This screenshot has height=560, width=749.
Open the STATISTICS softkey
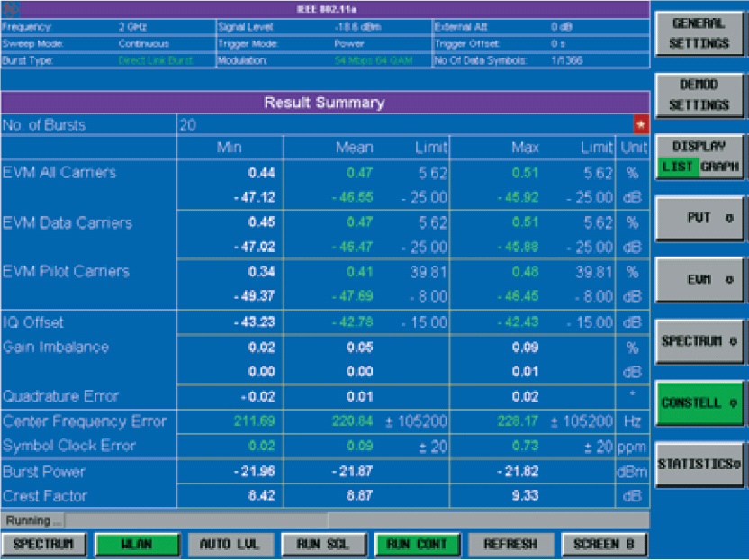click(699, 465)
